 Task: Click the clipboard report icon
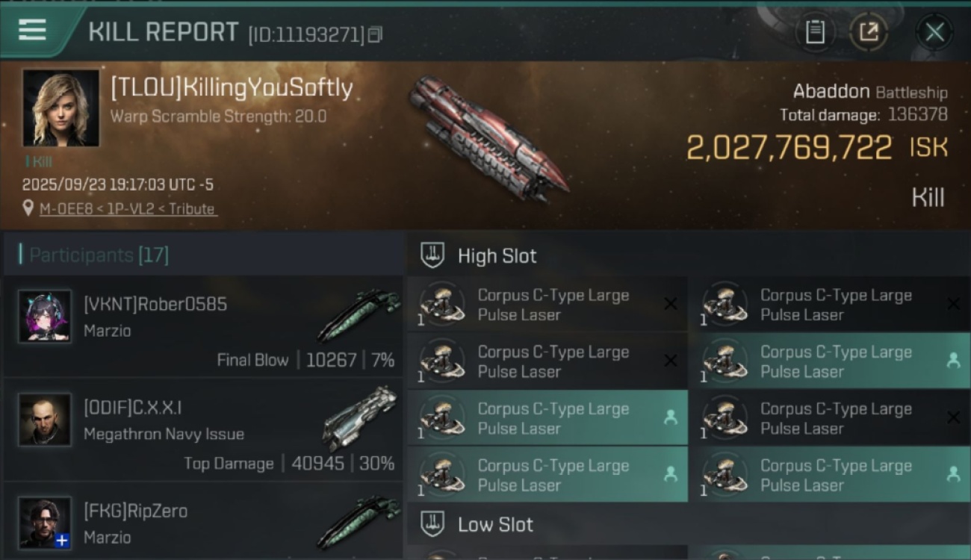click(x=815, y=32)
